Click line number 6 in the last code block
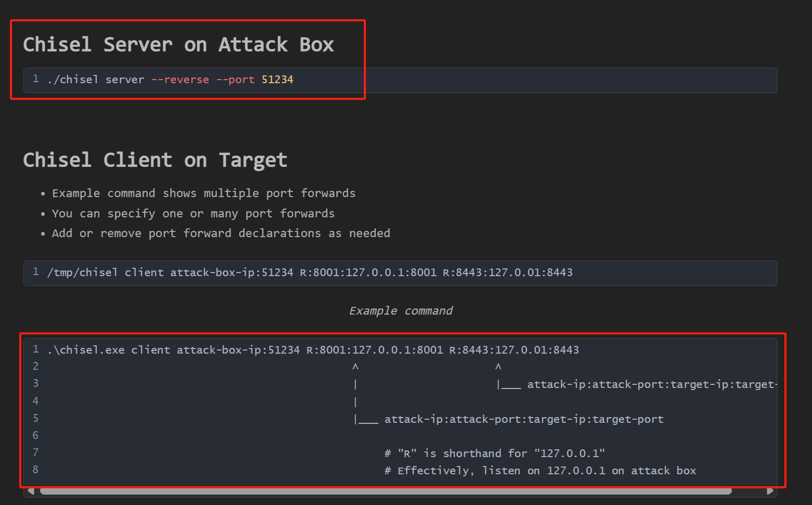 click(35, 435)
